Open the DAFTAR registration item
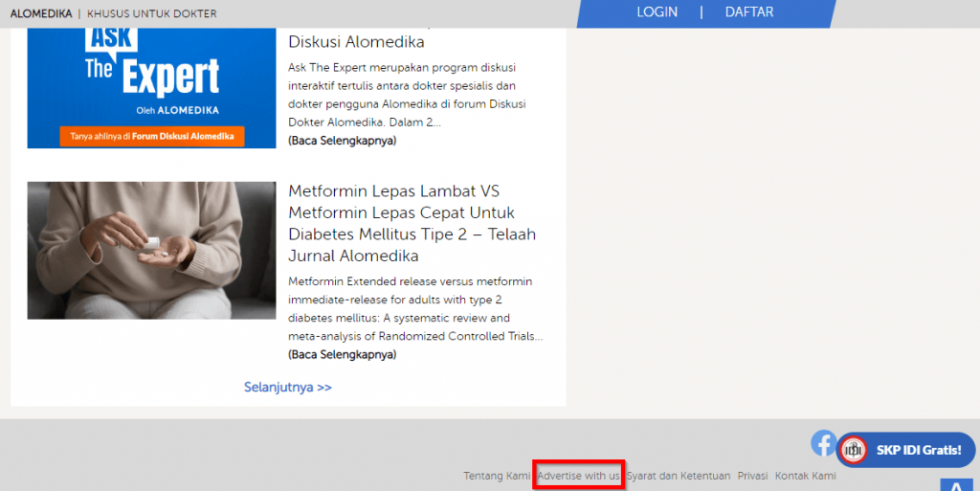Viewport: 980px width, 491px height. (748, 11)
